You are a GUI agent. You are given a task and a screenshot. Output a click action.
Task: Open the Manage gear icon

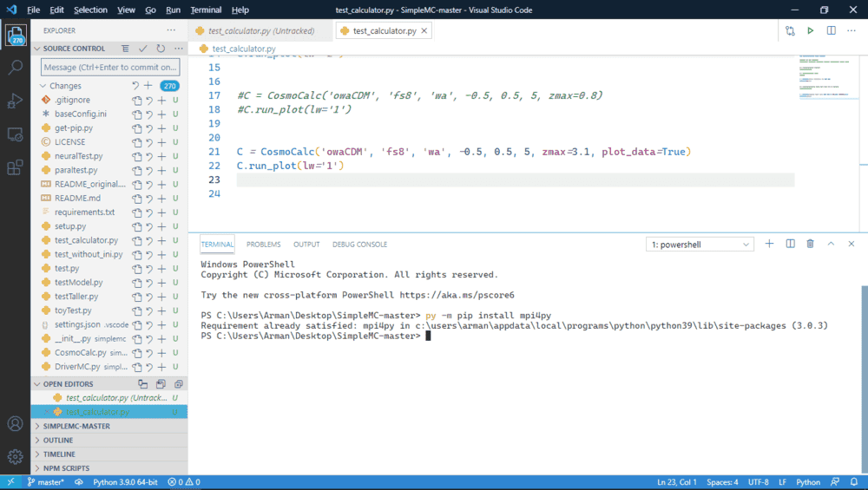16,456
